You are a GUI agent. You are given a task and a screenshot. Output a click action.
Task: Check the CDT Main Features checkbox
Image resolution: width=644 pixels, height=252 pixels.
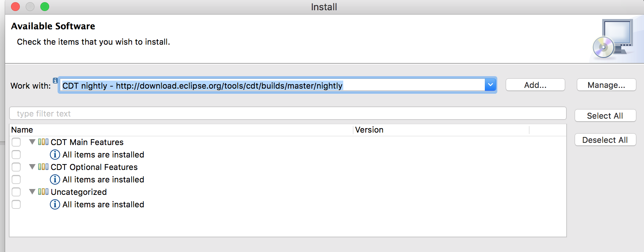pos(16,142)
